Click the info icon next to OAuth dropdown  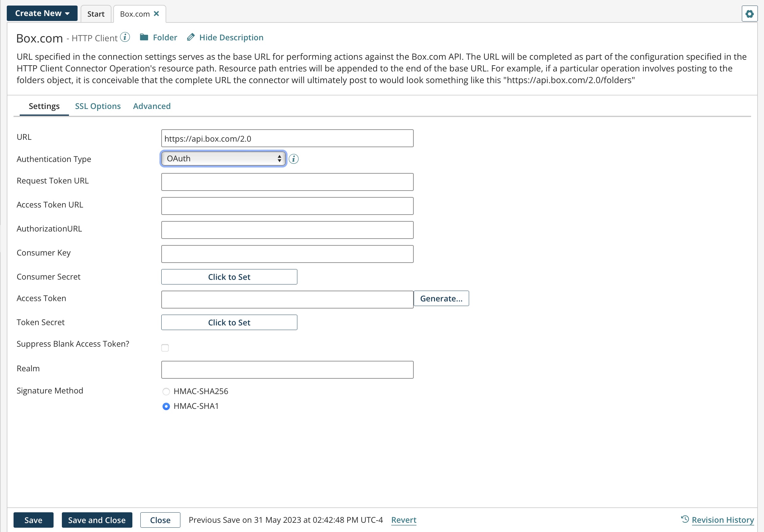tap(294, 159)
